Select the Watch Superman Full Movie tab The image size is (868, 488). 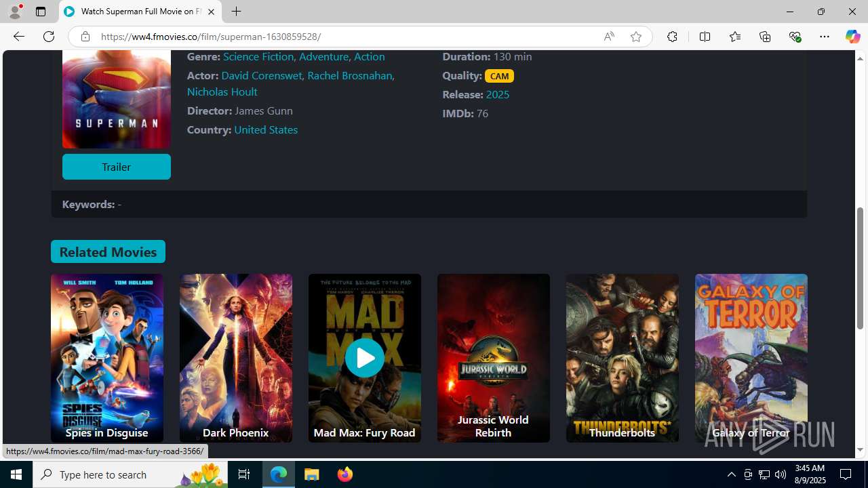pyautogui.click(x=140, y=12)
